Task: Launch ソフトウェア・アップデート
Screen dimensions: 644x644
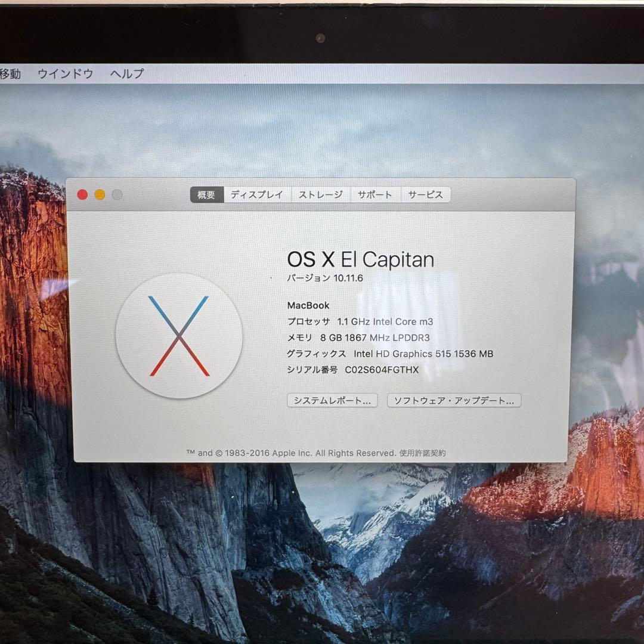Action: tap(453, 400)
